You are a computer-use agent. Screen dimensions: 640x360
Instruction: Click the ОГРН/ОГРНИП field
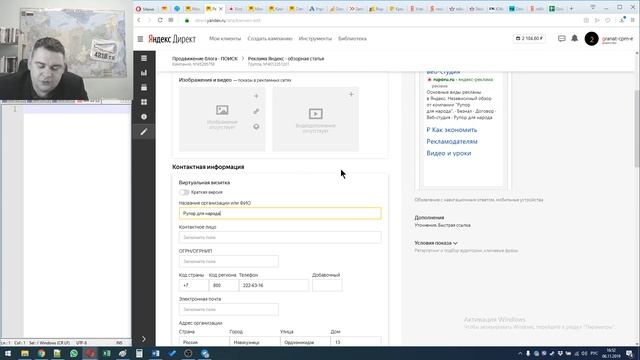pyautogui.click(x=229, y=261)
